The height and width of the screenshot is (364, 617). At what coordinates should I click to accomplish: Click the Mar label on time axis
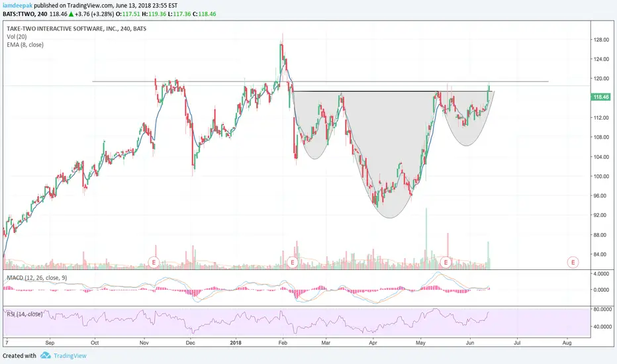[326, 343]
